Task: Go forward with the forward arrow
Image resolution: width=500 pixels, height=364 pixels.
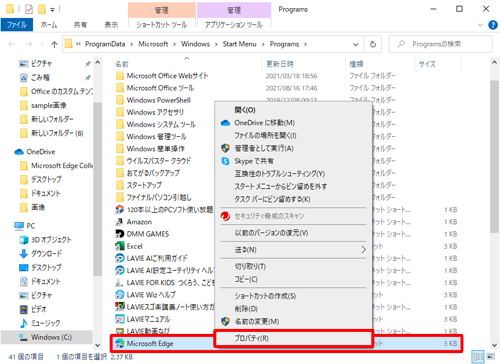Action: point(29,44)
